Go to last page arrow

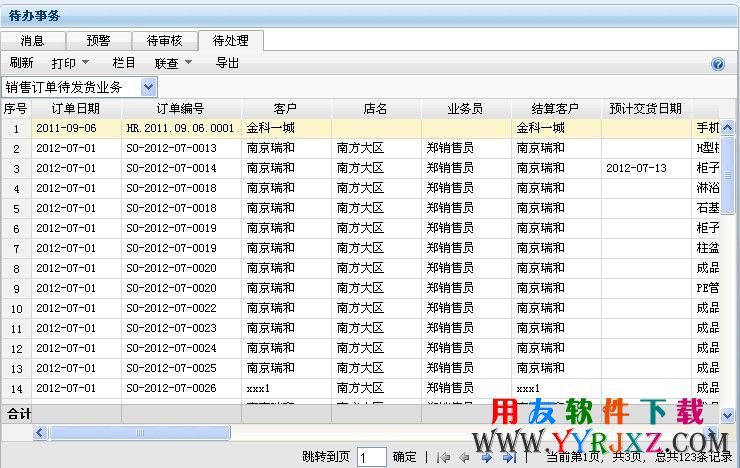click(x=508, y=457)
